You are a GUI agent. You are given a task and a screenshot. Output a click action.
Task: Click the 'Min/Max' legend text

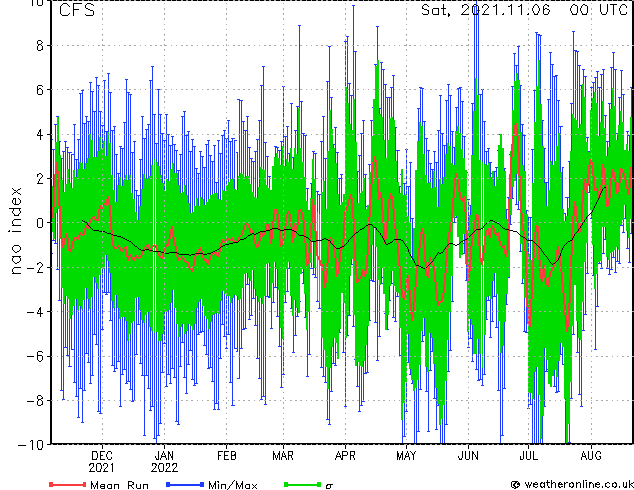[233, 485]
